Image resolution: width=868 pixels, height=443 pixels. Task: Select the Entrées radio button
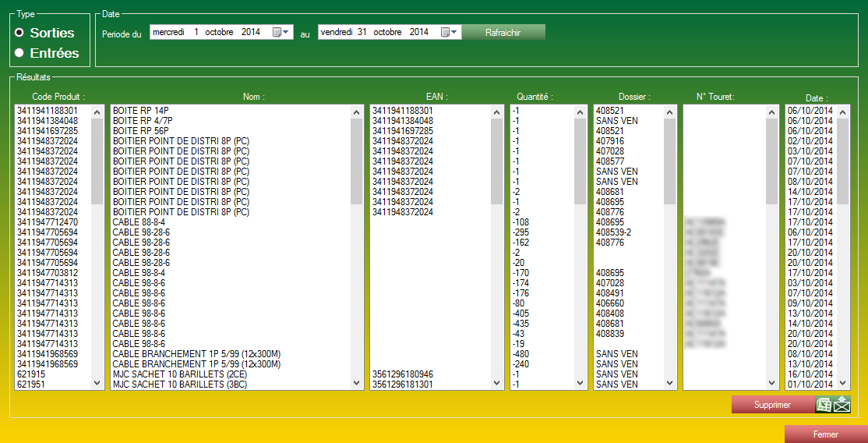click(x=19, y=53)
